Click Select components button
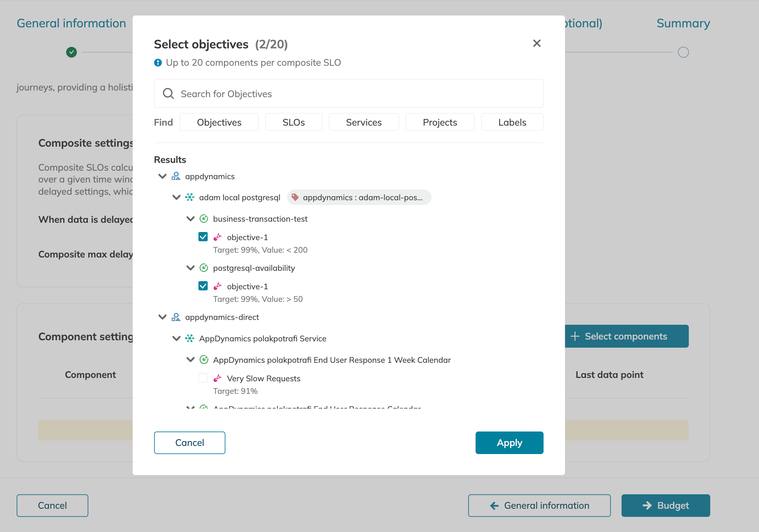Screen dimensions: 759x532 point(627,336)
